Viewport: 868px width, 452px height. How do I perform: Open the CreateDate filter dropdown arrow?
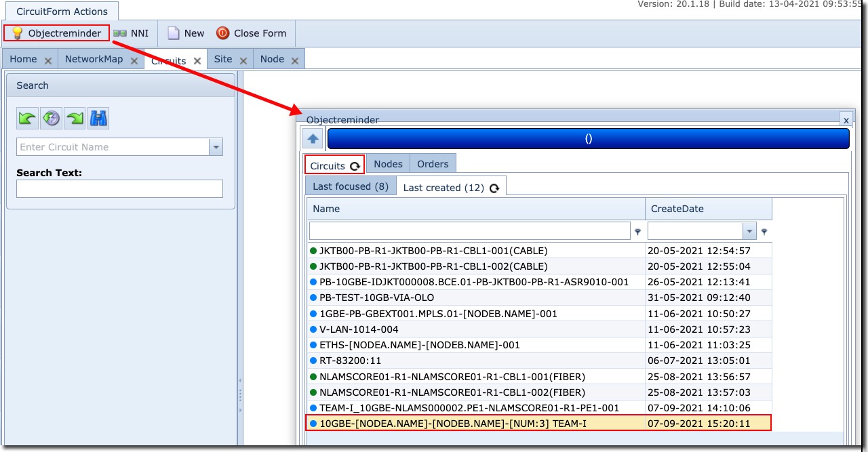click(x=749, y=232)
